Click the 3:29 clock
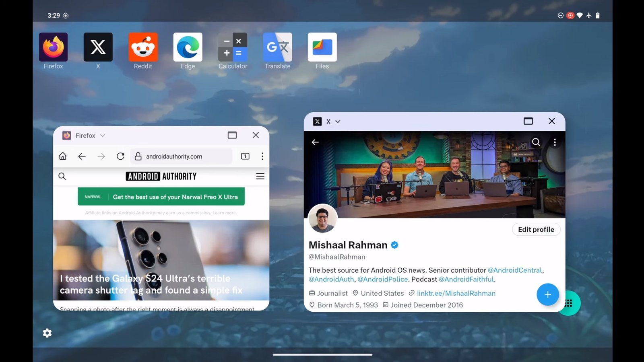The height and width of the screenshot is (362, 644). coord(54,15)
